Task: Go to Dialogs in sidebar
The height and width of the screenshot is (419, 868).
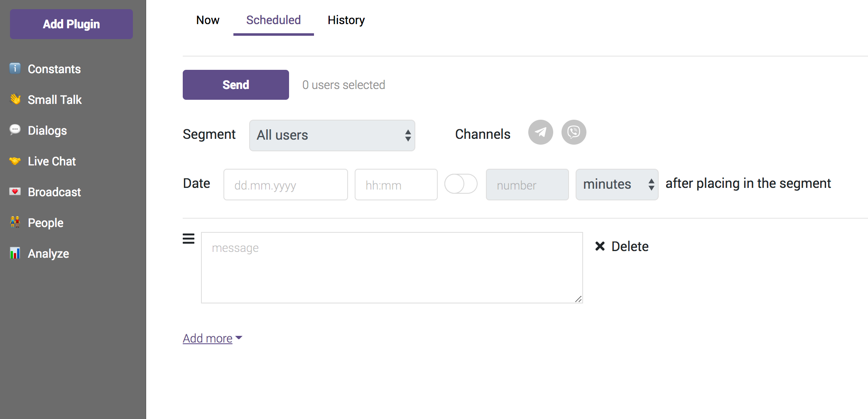Action: [x=47, y=131]
